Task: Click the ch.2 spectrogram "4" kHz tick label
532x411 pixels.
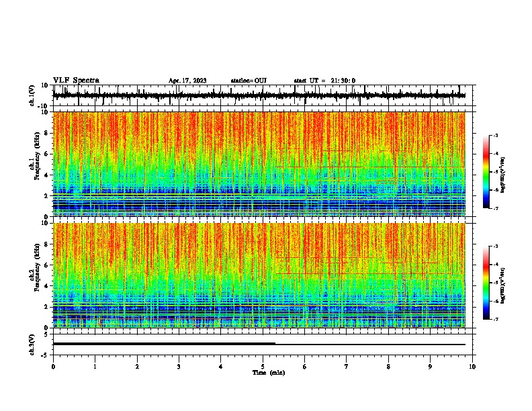Action: tap(46, 286)
